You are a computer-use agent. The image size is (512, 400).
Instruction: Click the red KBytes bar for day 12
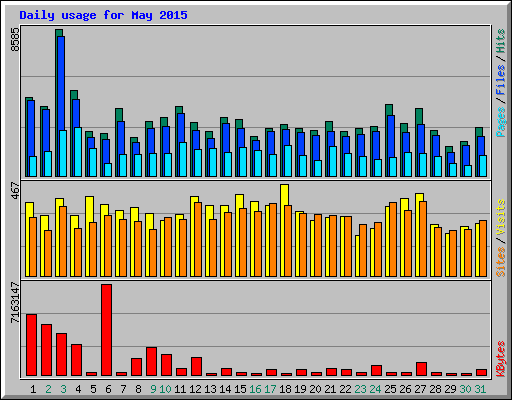coord(197,367)
